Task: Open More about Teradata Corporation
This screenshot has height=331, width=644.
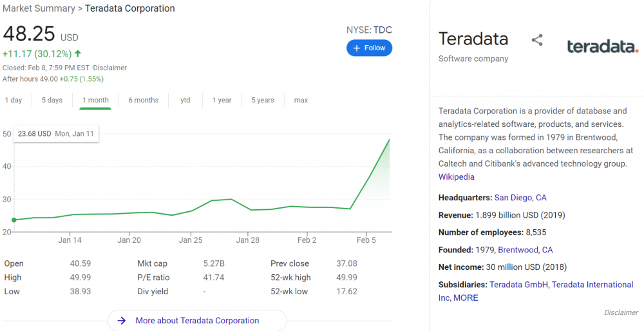Action: pos(197,320)
